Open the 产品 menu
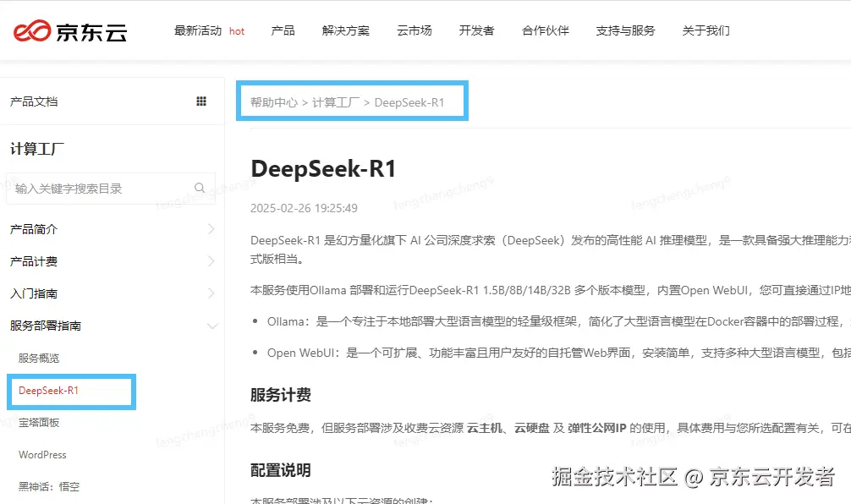Viewport: 851px width, 504px height. tap(283, 30)
